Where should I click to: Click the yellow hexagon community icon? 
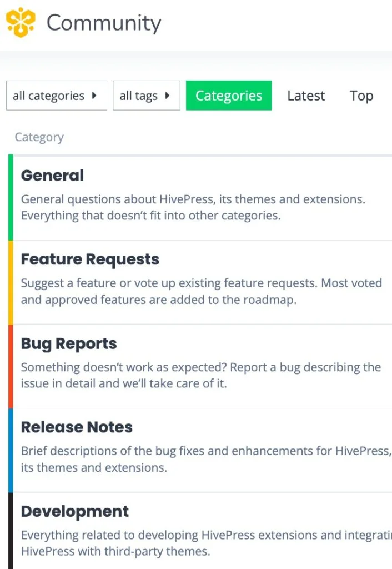point(21,22)
